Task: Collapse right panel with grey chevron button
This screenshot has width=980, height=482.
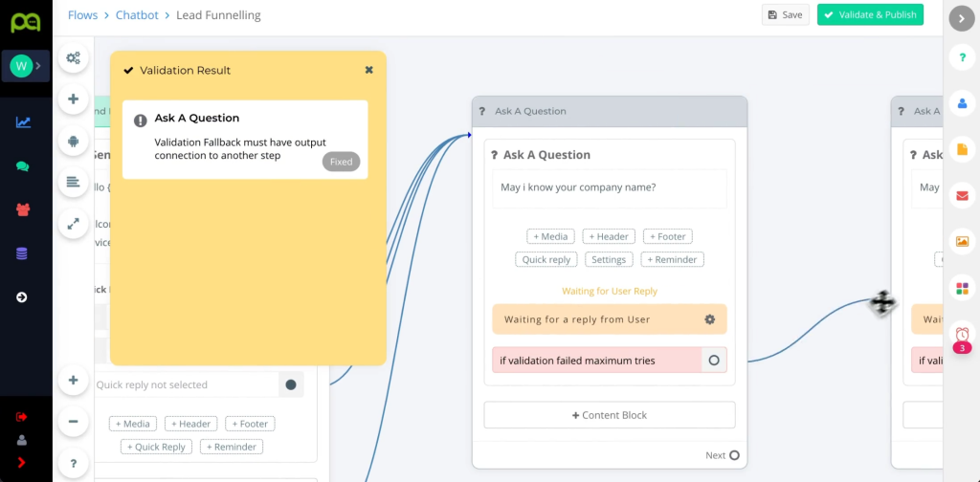Action: pyautogui.click(x=961, y=19)
